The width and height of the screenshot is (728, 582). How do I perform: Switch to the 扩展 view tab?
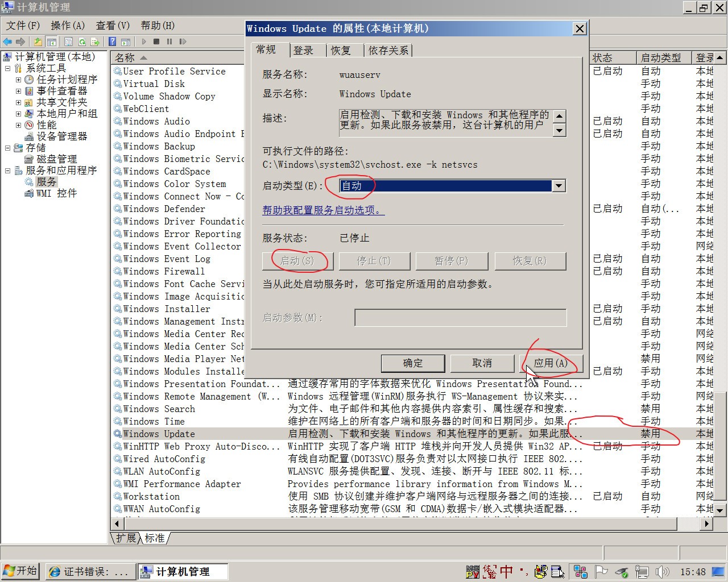(126, 538)
